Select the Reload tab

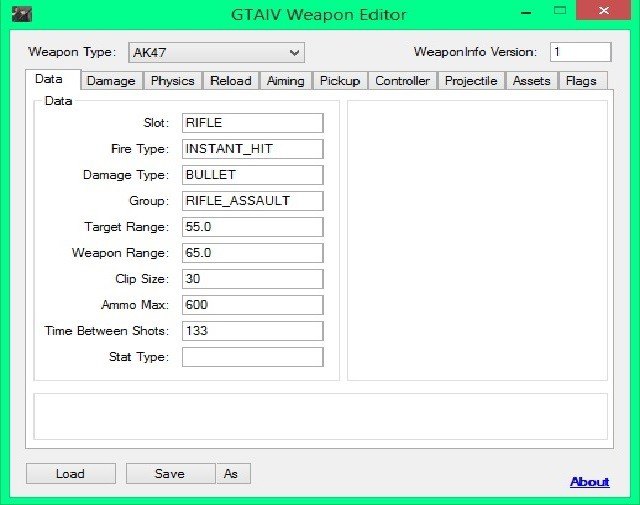point(231,81)
